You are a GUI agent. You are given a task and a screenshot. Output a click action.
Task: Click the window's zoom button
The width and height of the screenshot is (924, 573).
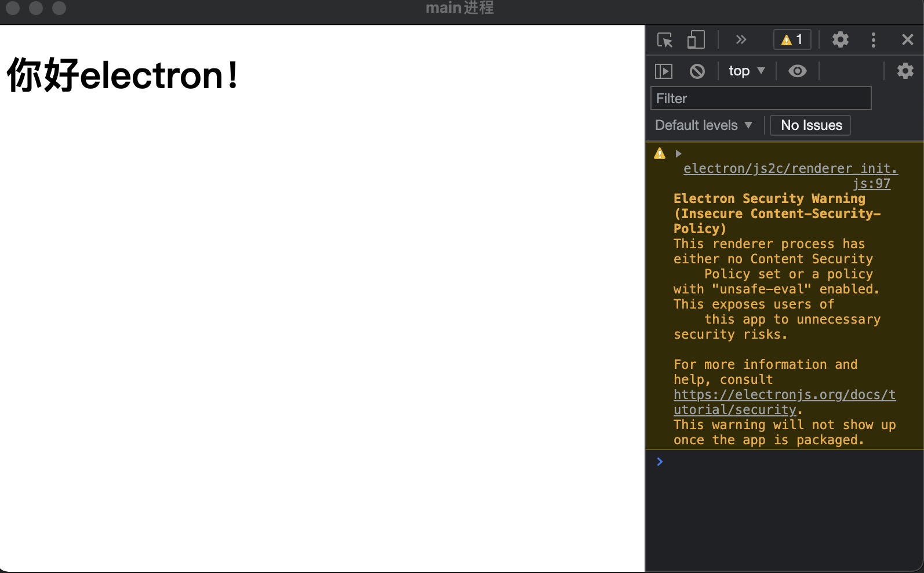click(59, 8)
